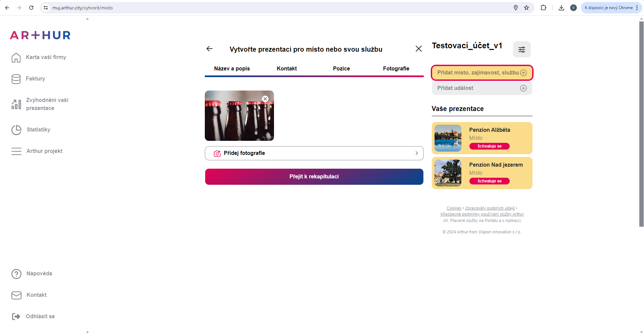Screen dimensions: 644x335
Task: Click Přidat místo, zajímavost, službu button
Action: coord(481,73)
